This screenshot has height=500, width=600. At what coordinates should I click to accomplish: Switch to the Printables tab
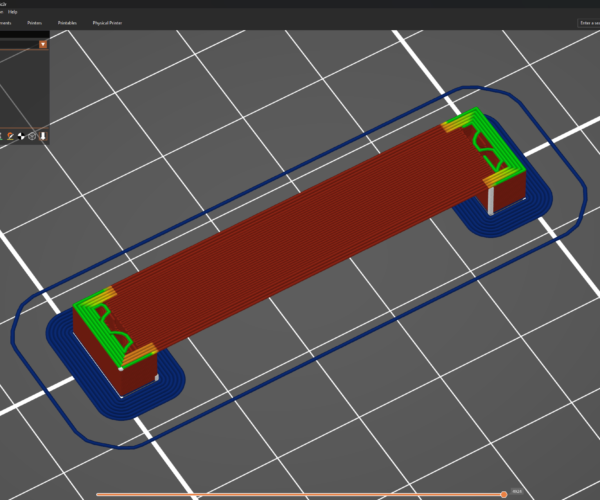click(x=67, y=23)
